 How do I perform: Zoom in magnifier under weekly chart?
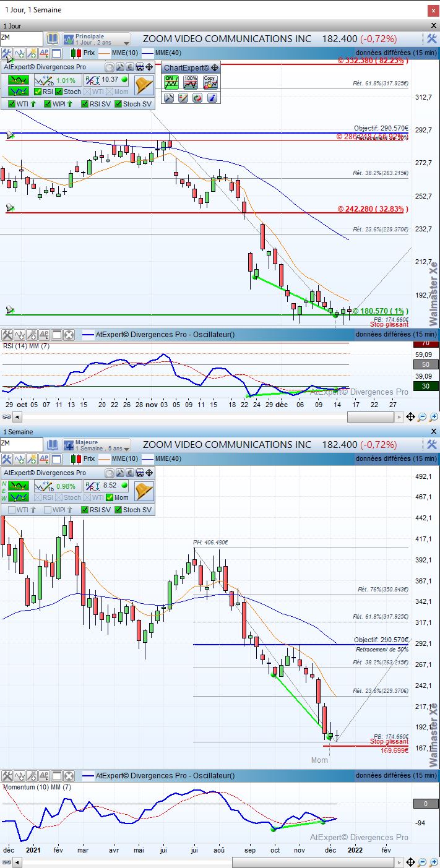click(x=433, y=862)
